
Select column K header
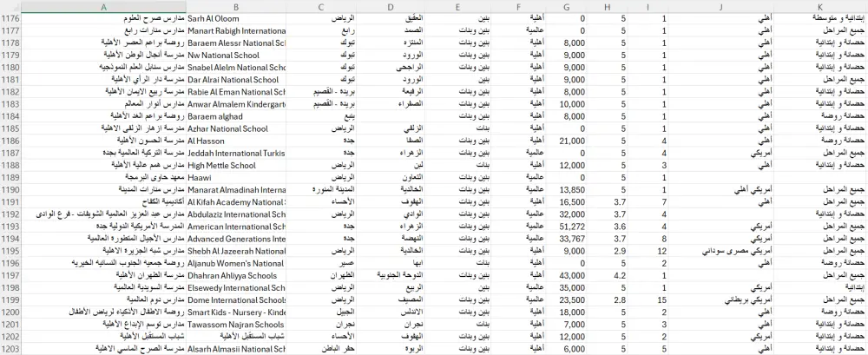820,7
